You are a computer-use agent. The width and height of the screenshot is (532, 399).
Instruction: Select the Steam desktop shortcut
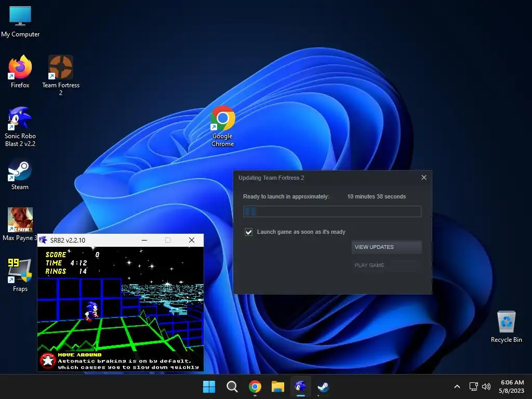(x=20, y=175)
